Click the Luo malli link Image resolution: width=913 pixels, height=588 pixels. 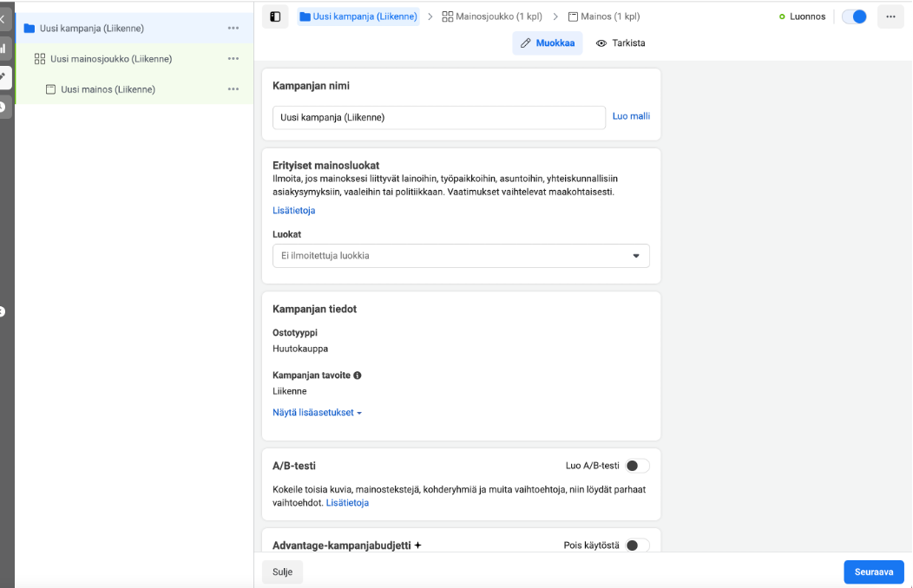point(631,116)
